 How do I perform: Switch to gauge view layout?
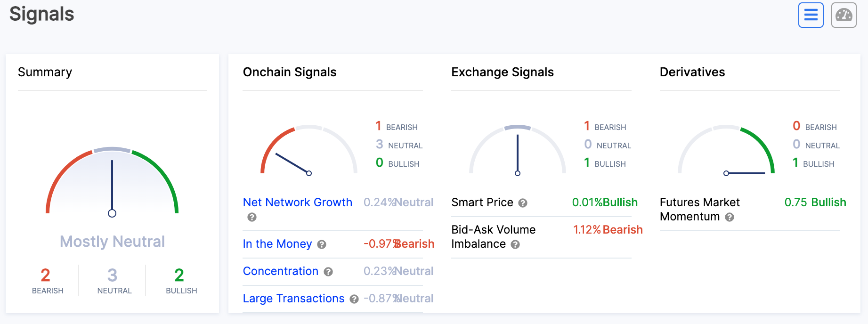point(844,15)
